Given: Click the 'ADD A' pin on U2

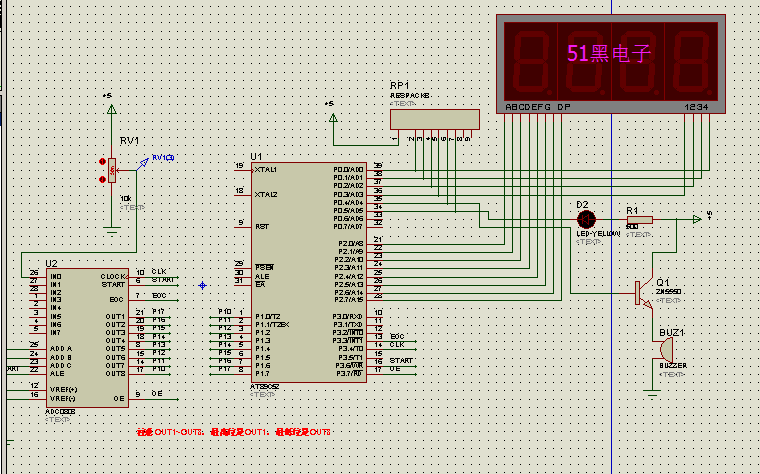Looking at the screenshot, I should click(61, 348).
